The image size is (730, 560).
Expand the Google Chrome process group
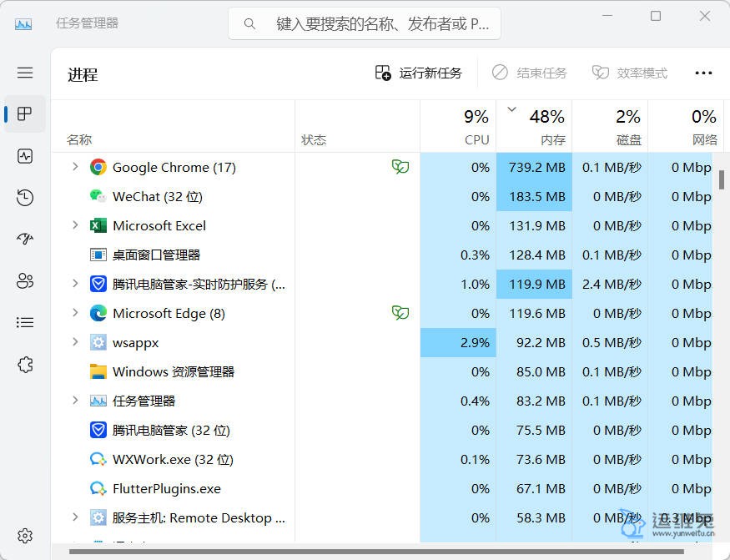[x=75, y=167]
